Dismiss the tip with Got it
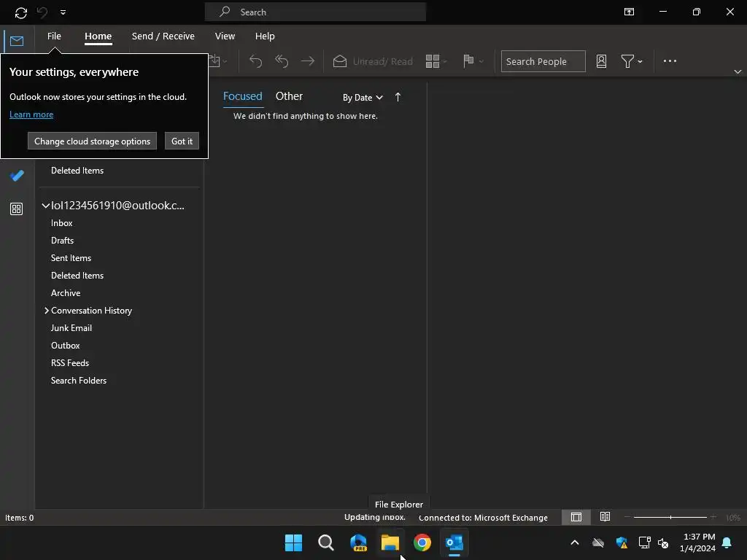The height and width of the screenshot is (560, 747). [182, 141]
